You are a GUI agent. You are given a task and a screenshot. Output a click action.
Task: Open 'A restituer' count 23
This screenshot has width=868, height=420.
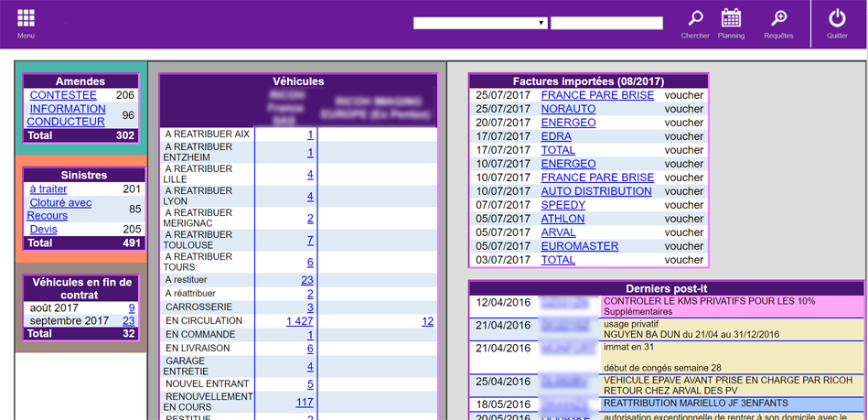(x=307, y=280)
